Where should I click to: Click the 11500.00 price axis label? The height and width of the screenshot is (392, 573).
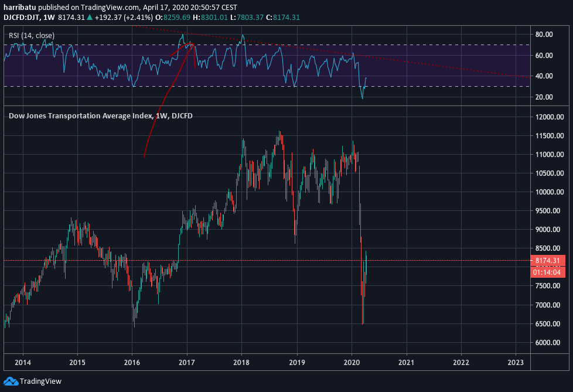pos(550,135)
